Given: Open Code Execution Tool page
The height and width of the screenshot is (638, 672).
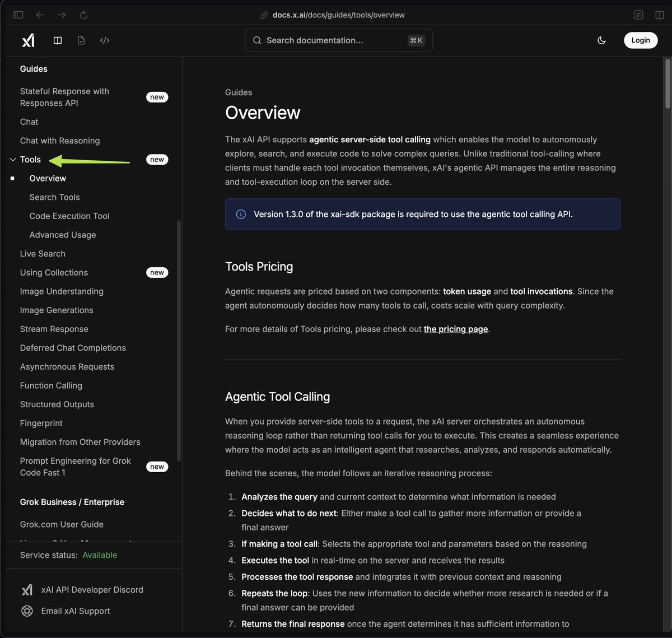Looking at the screenshot, I should (x=69, y=216).
